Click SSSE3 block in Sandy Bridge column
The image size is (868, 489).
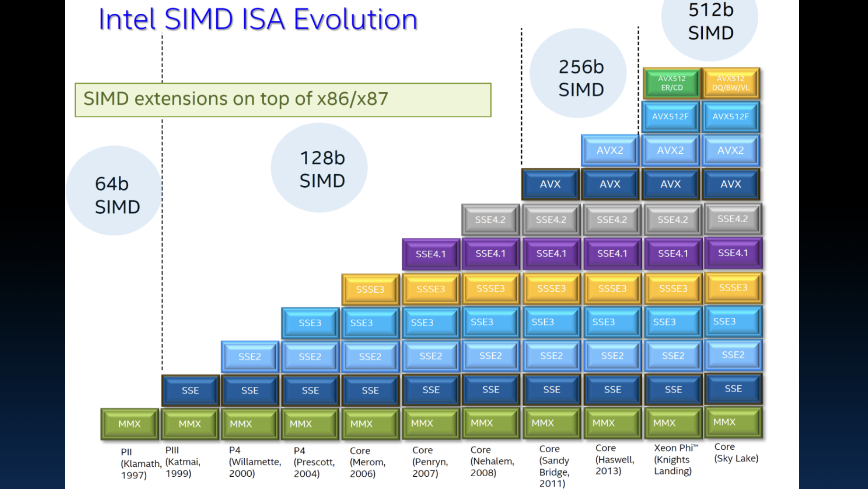551,288
